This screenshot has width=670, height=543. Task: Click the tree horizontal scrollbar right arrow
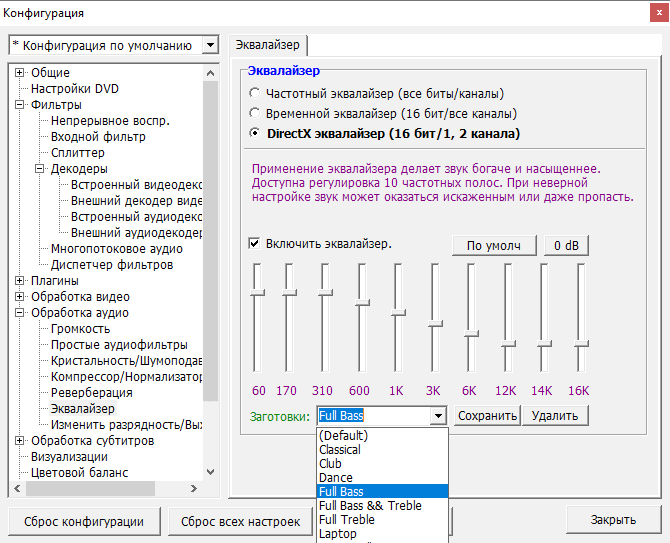(194, 488)
